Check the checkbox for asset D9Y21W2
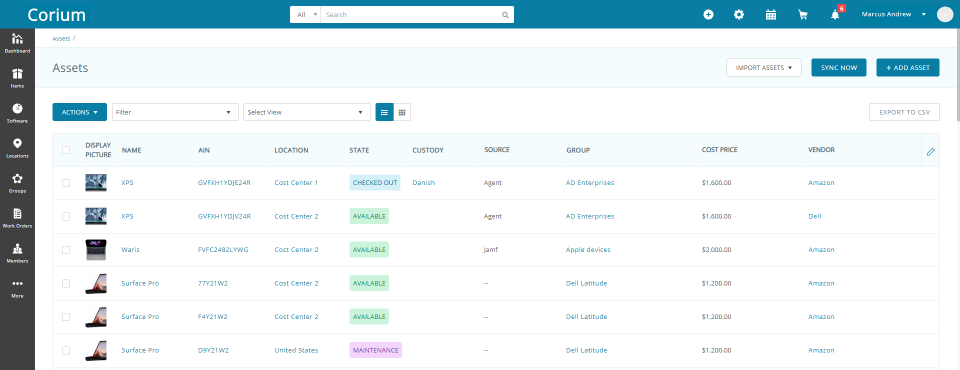The image size is (960, 370). (x=66, y=350)
